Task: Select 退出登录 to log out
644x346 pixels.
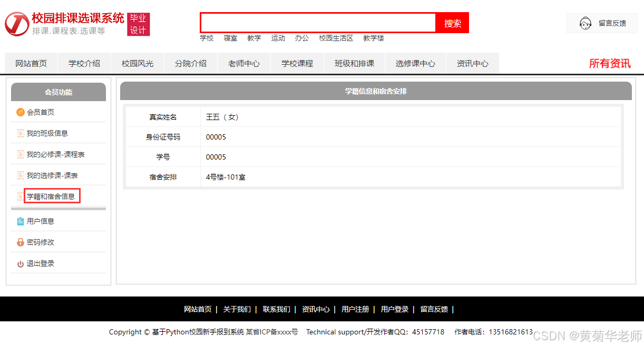Action: (x=41, y=263)
